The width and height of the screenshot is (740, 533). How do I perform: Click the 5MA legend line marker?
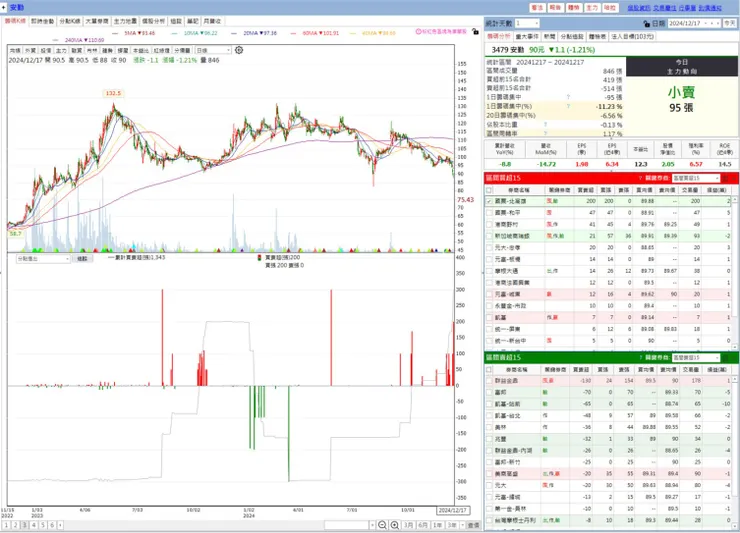coord(115,34)
